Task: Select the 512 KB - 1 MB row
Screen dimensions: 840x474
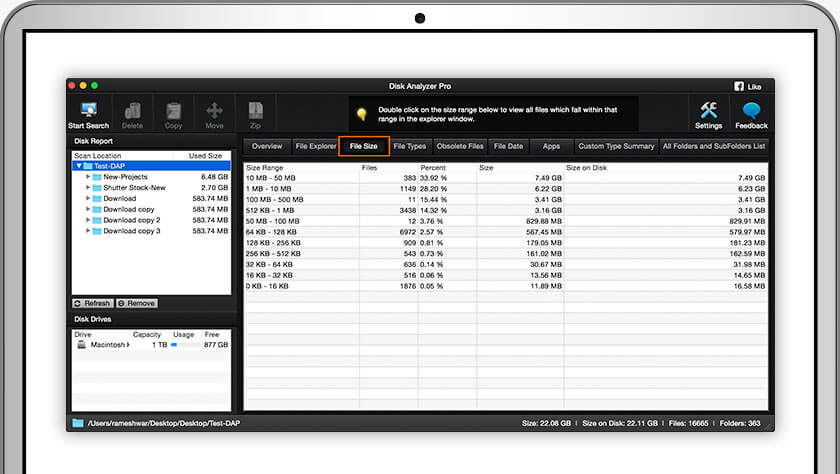Action: point(506,210)
